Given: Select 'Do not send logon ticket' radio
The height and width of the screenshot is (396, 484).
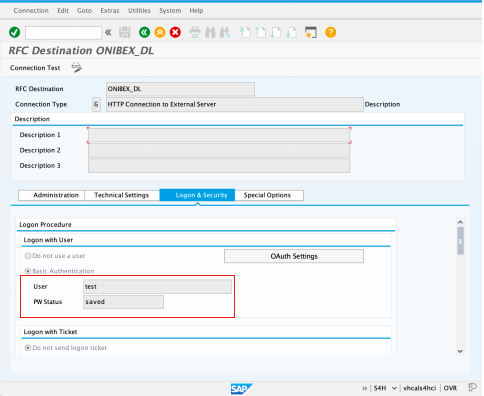Looking at the screenshot, I should pos(28,348).
